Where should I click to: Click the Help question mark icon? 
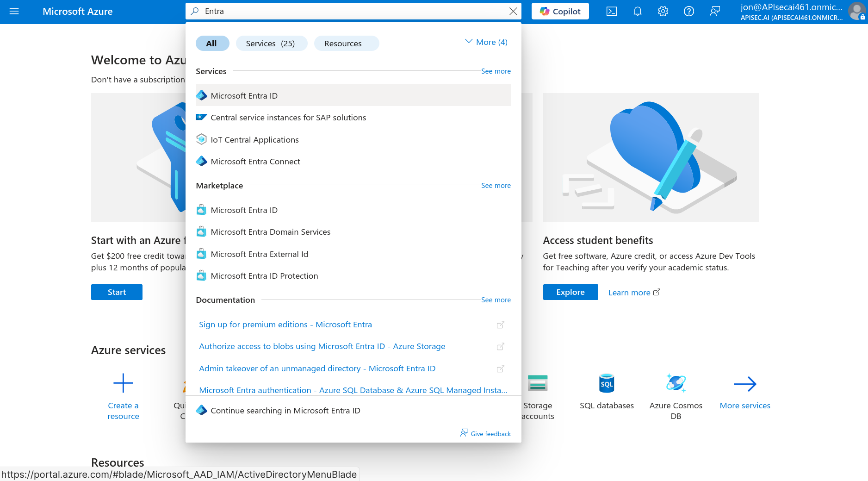[688, 11]
